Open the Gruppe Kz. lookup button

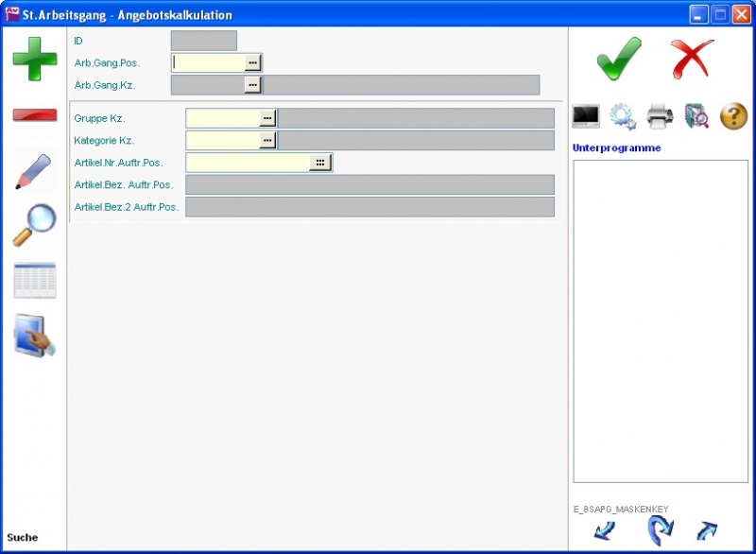click(x=267, y=118)
